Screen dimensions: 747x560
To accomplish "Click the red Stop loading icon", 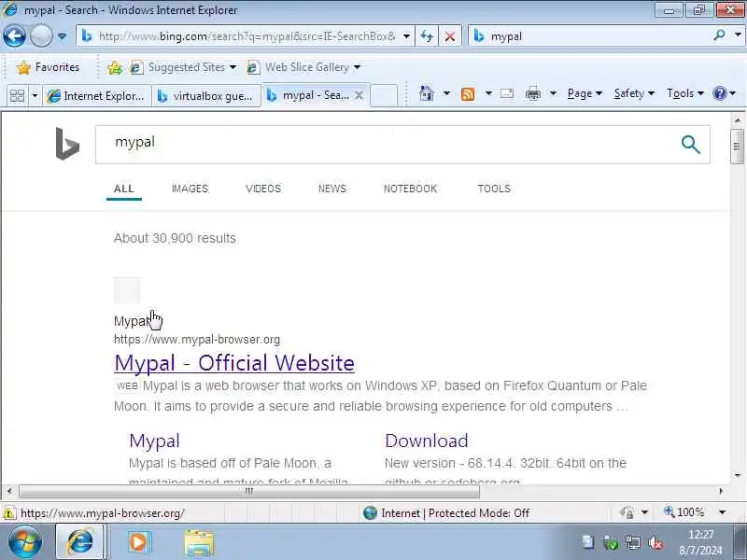I will tap(450, 36).
